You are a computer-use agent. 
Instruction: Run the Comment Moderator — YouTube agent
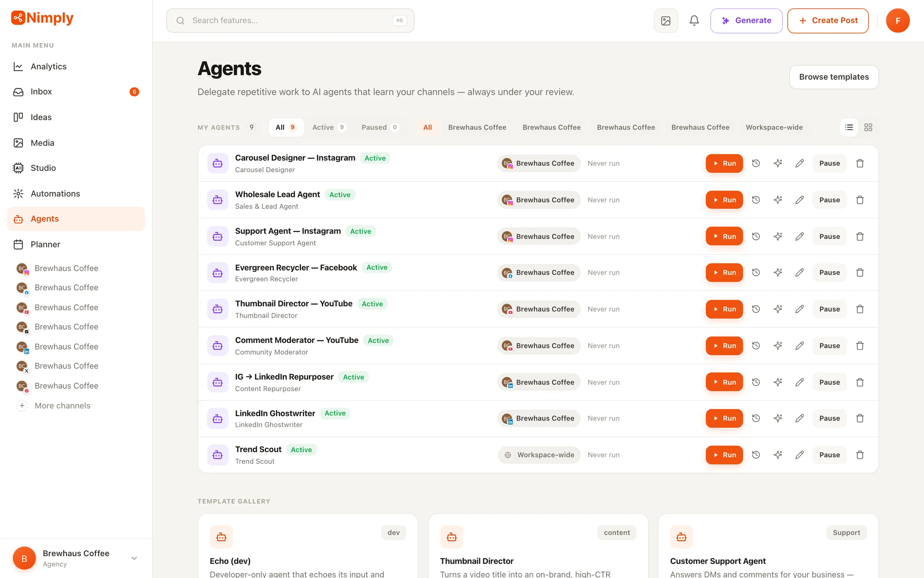click(x=724, y=346)
